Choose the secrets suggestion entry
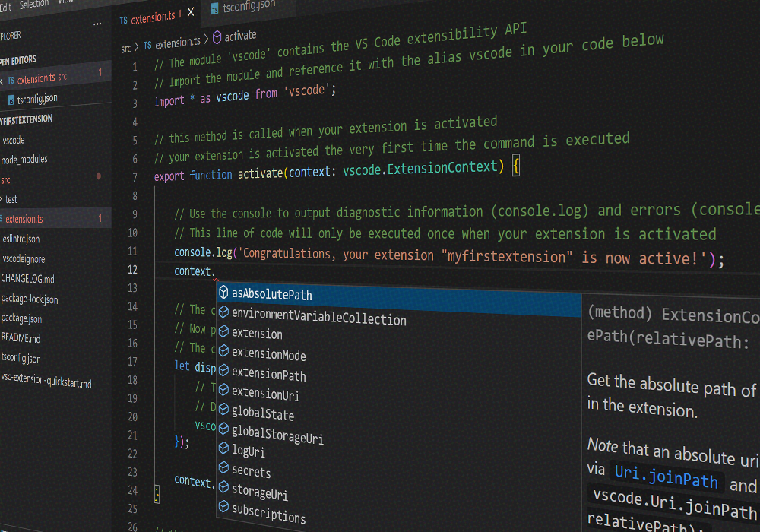The height and width of the screenshot is (532, 760). 251,471
